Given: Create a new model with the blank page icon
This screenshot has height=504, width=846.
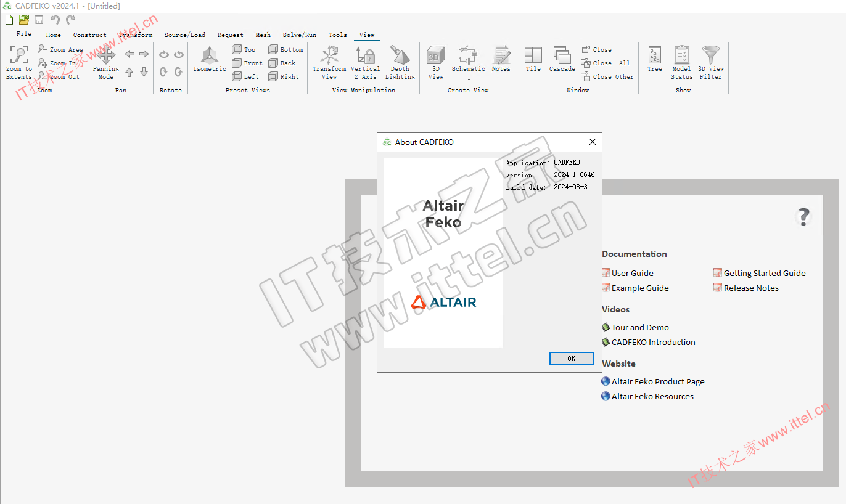Looking at the screenshot, I should (x=9, y=20).
